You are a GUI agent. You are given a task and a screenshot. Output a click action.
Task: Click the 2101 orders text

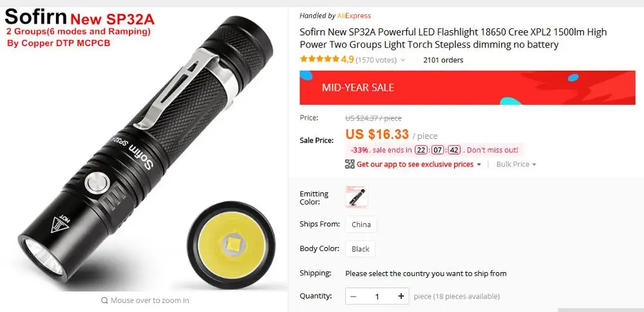443,60
